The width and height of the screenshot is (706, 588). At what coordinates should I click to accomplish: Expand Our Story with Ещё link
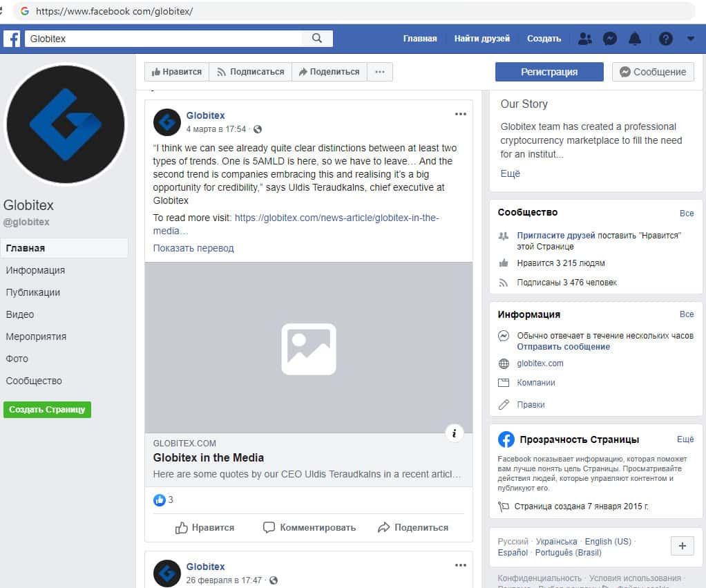(510, 173)
